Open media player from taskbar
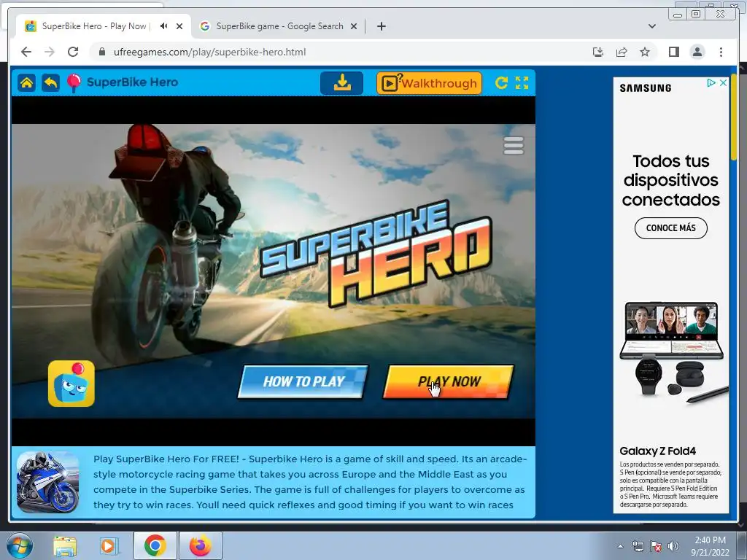747x560 pixels. point(109,545)
